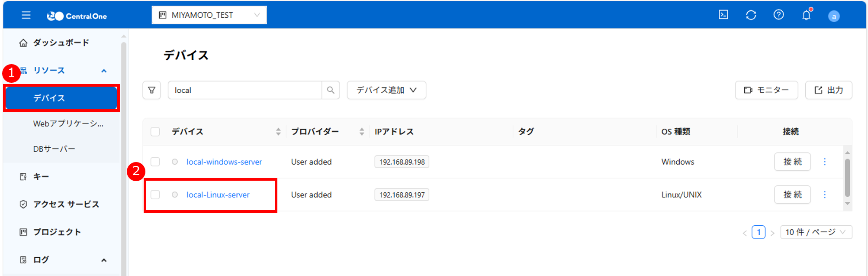Toggle the select-all checkbox in table header
This screenshot has height=276, width=868.
click(155, 132)
